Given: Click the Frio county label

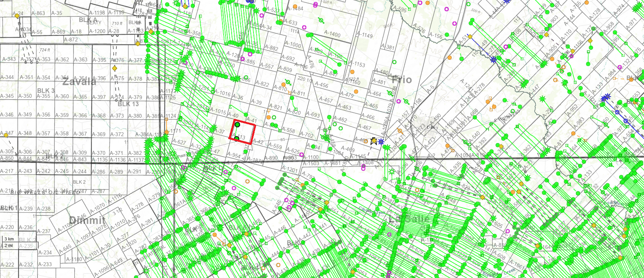Looking at the screenshot, I should click(x=402, y=80).
